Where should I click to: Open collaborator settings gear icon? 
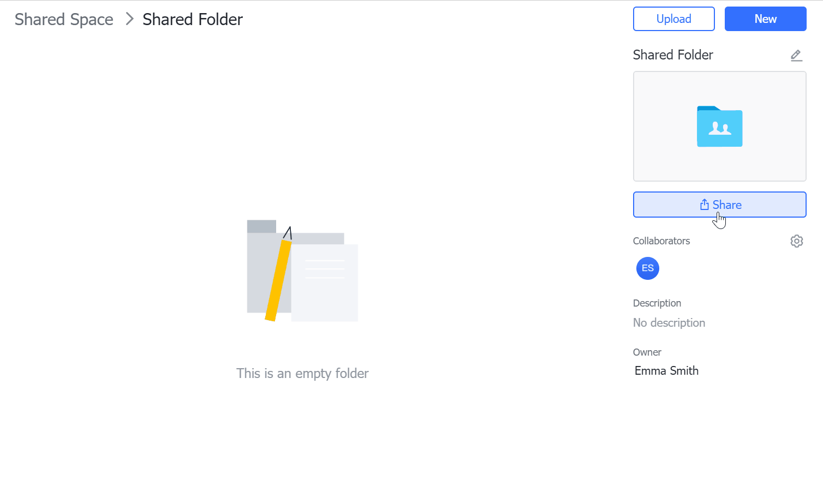click(x=796, y=241)
